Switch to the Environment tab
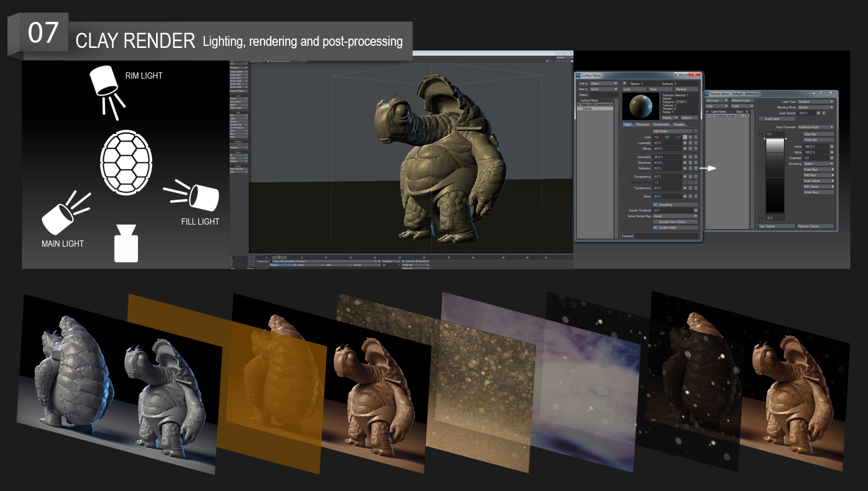The width and height of the screenshot is (868, 491). [661, 124]
